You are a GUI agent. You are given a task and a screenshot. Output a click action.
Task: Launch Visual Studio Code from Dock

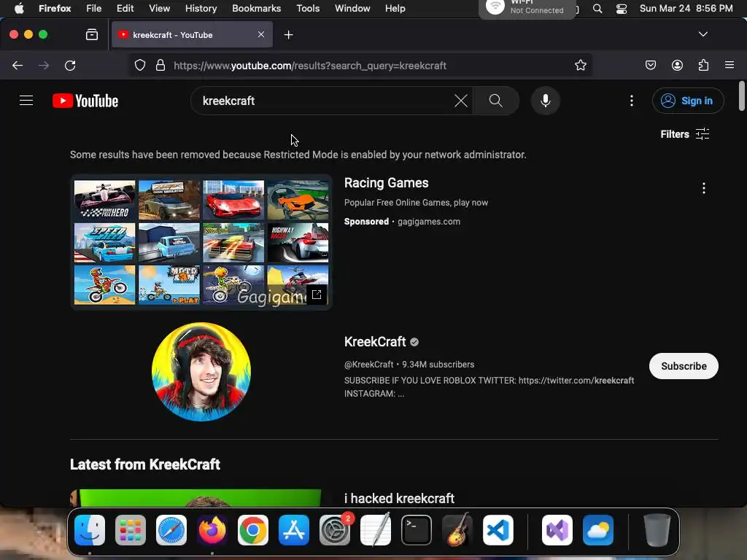coord(498,530)
